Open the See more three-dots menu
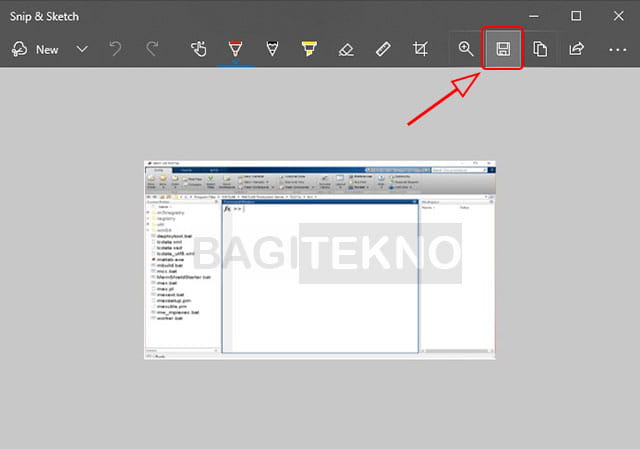640x449 pixels. tap(618, 50)
